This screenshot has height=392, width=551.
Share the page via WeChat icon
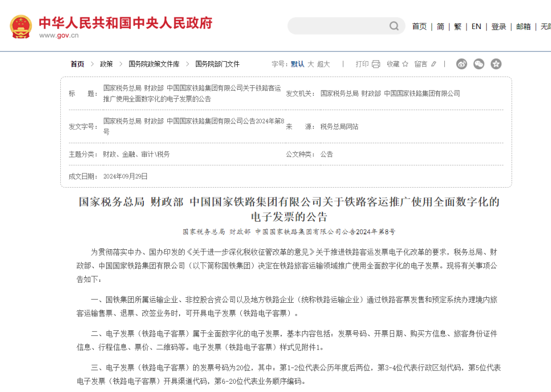(x=479, y=64)
